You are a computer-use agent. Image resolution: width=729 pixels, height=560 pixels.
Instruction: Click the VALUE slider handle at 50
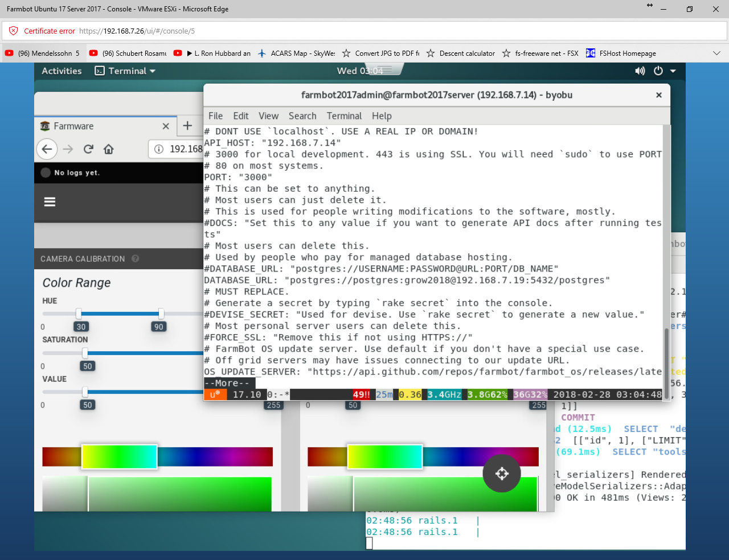point(85,392)
